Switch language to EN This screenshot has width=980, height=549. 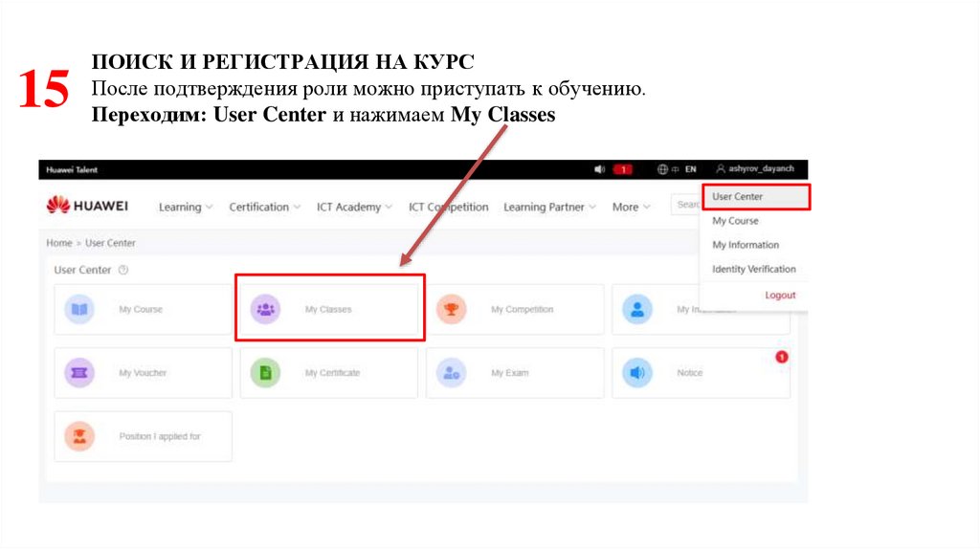pyautogui.click(x=691, y=169)
